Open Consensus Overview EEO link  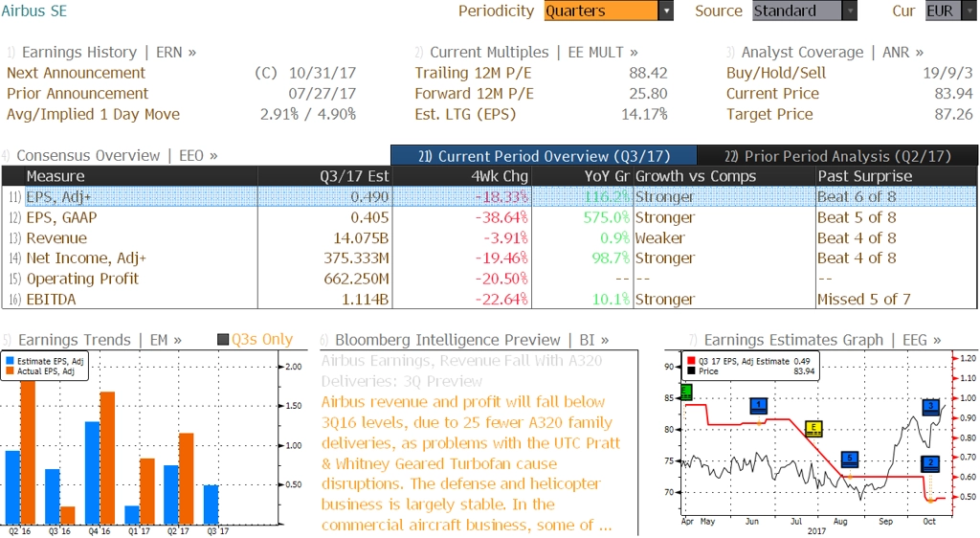tap(117, 156)
